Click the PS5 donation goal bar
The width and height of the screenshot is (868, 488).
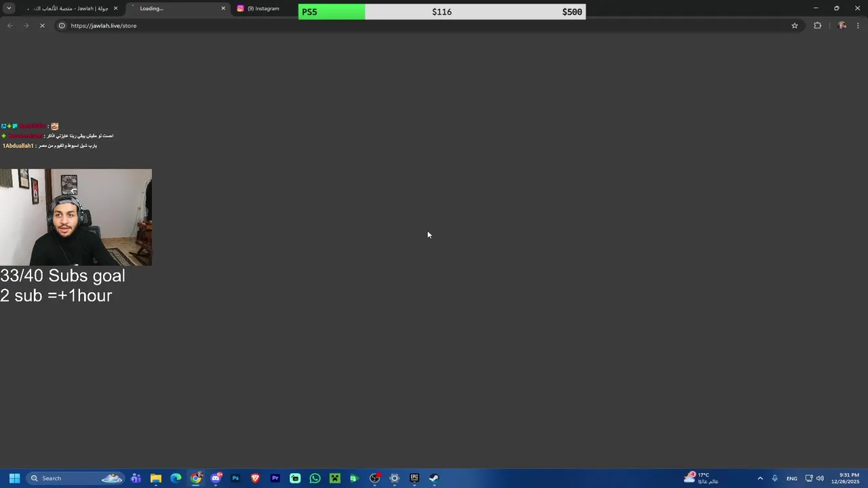(442, 12)
